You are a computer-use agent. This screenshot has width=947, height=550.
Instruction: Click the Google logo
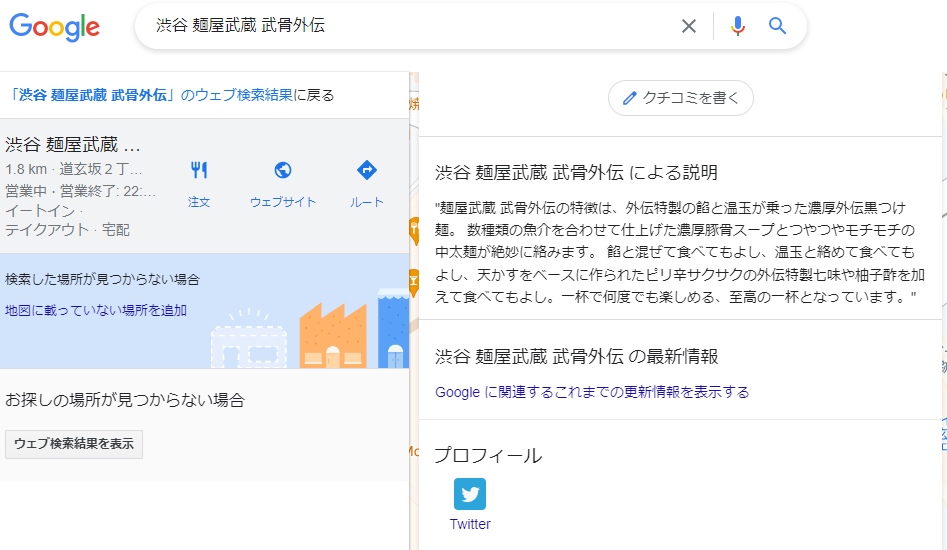(54, 27)
